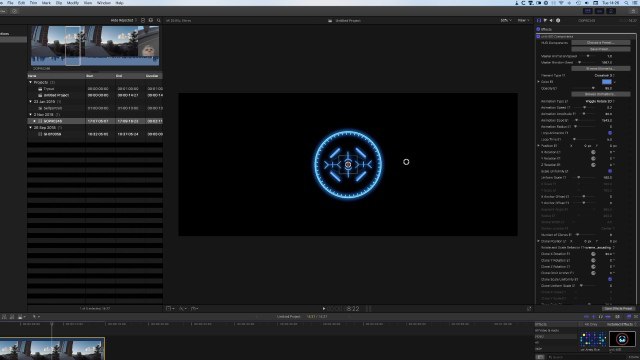Click the viewer fullscreen expand icon
Image resolution: width=640 pixels, height=360 pixels.
[x=529, y=309]
